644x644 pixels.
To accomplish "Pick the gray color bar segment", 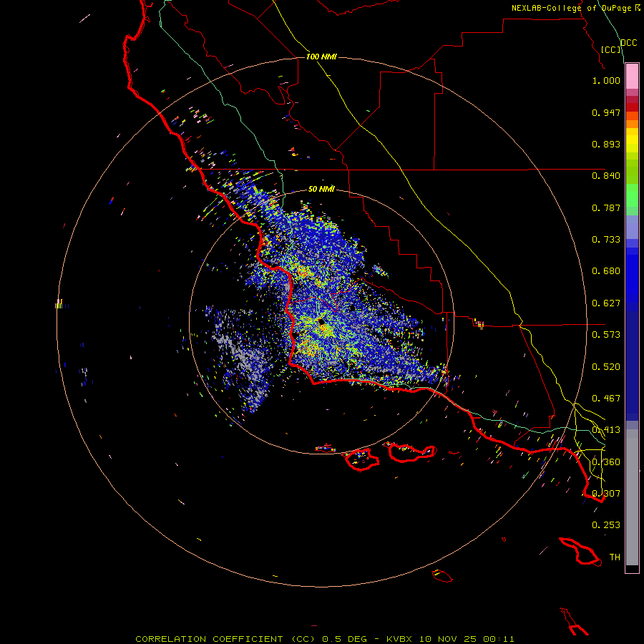I will [632, 497].
